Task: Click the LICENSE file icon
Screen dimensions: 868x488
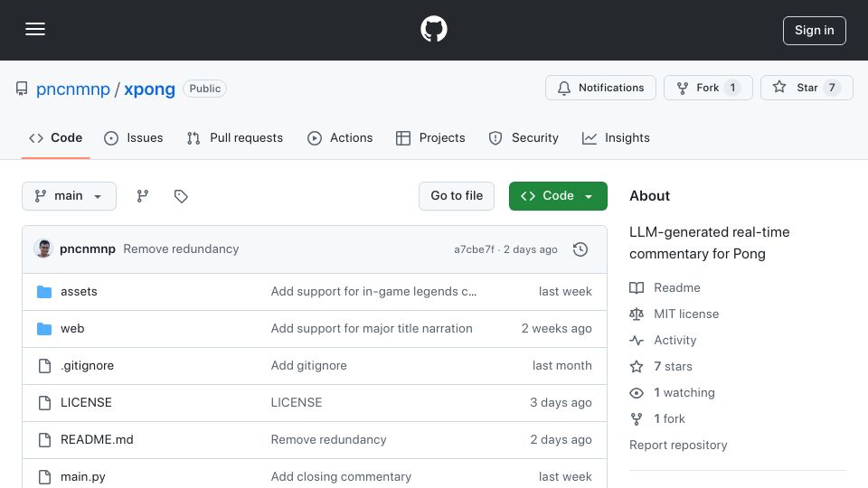Action: 44,403
